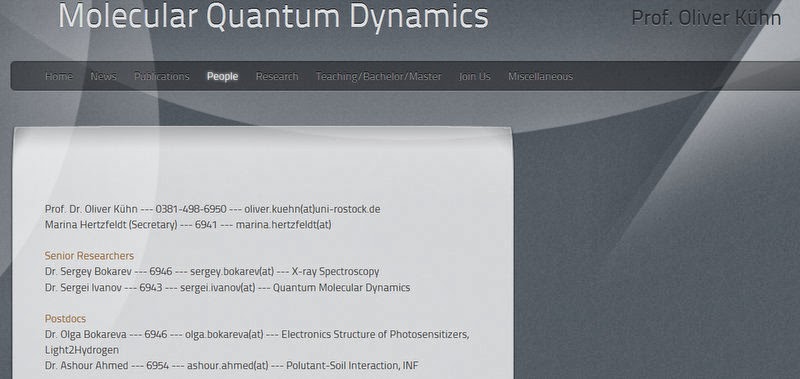Click the marina.hertzfeldt(at) email text
The height and width of the screenshot is (379, 800).
(x=283, y=224)
